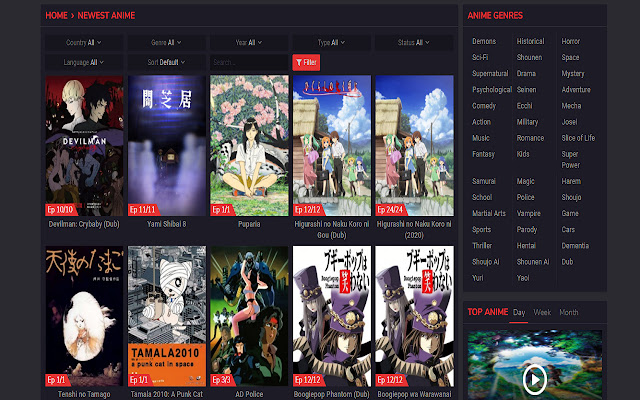This screenshot has width=640, height=400.
Task: Click the Dementia genre link
Action: (x=575, y=246)
